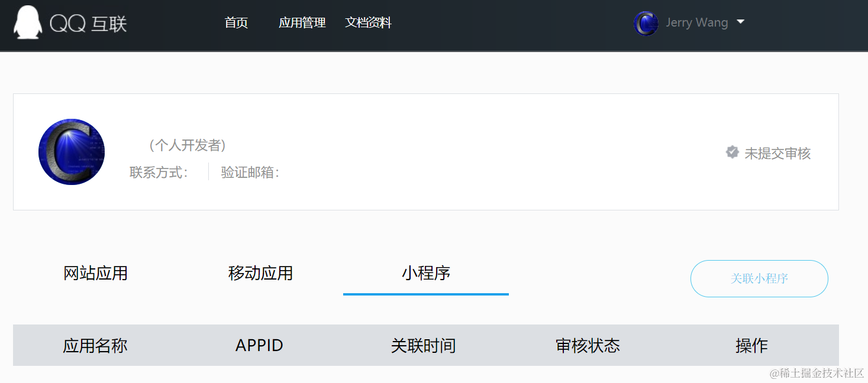Viewport: 868px width, 383px height.
Task: Click the APPID column header
Action: [259, 345]
